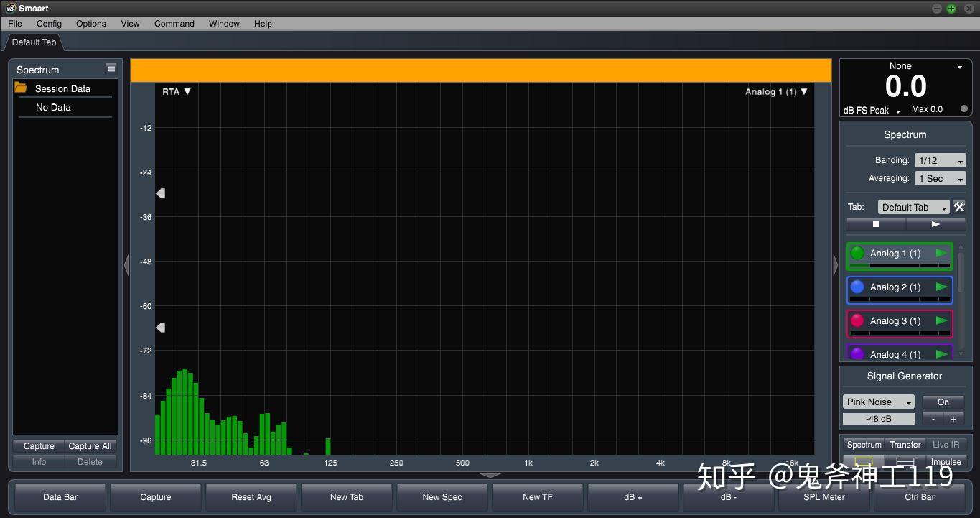
Task: Click the bottom bar Capture button
Action: 156,497
